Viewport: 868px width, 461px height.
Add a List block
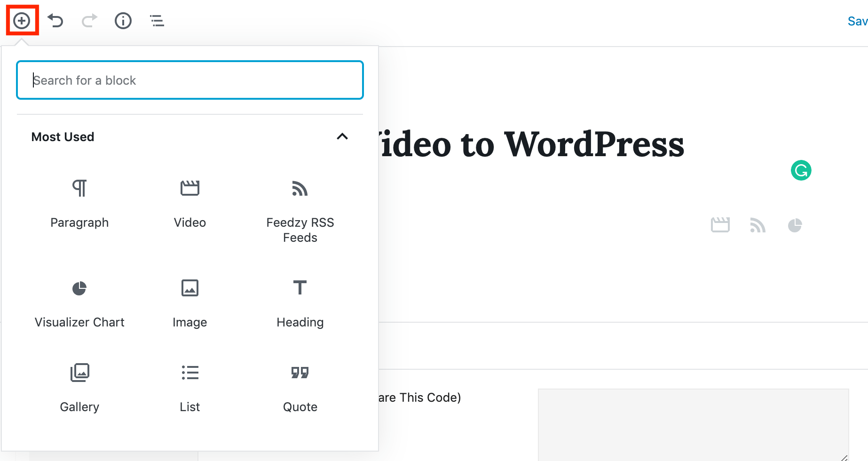coord(190,387)
